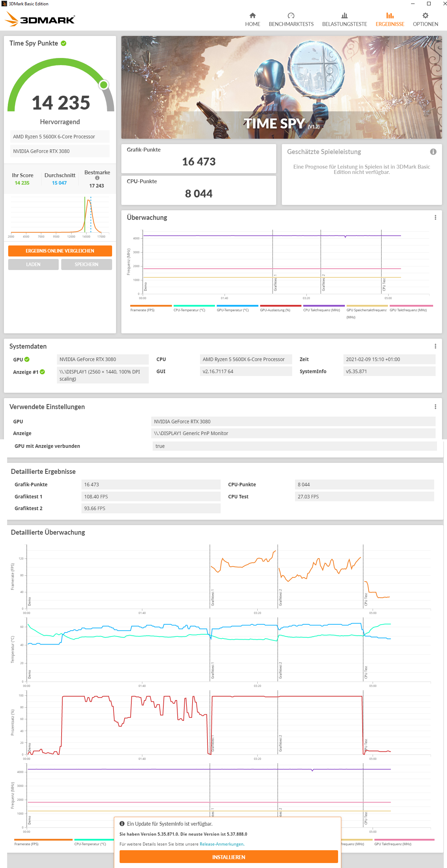Open the Überwachung panel three-dot menu

pos(435,217)
